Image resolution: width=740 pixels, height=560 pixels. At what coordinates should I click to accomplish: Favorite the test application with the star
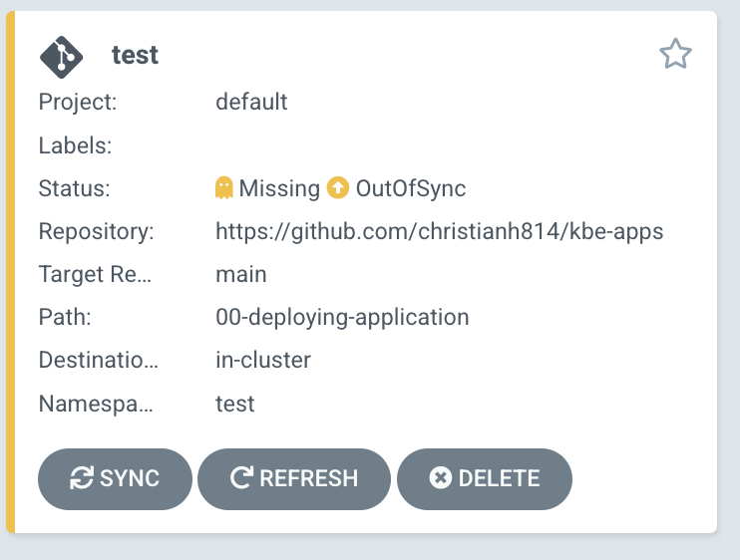click(675, 55)
